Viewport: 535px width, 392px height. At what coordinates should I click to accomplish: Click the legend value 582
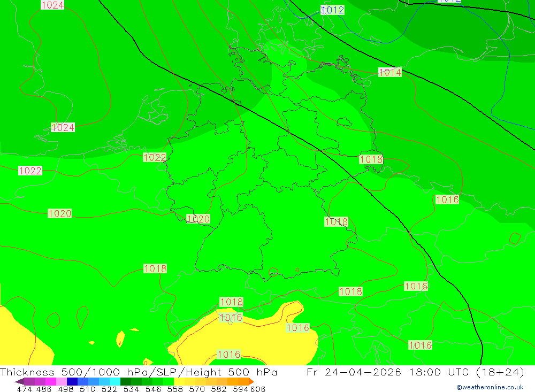tap(218, 389)
